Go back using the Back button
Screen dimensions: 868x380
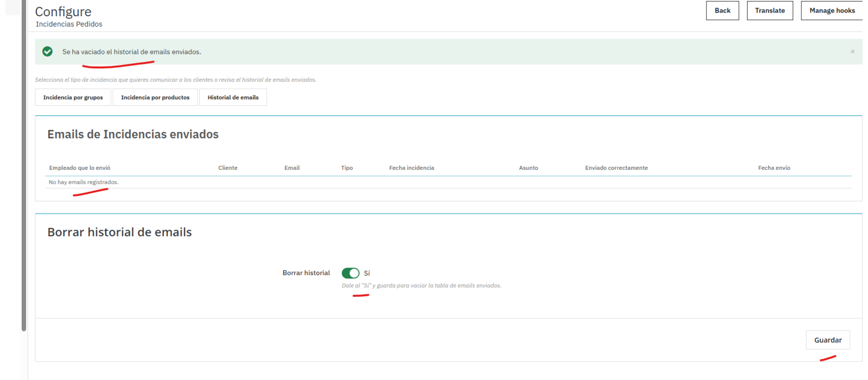click(x=723, y=10)
